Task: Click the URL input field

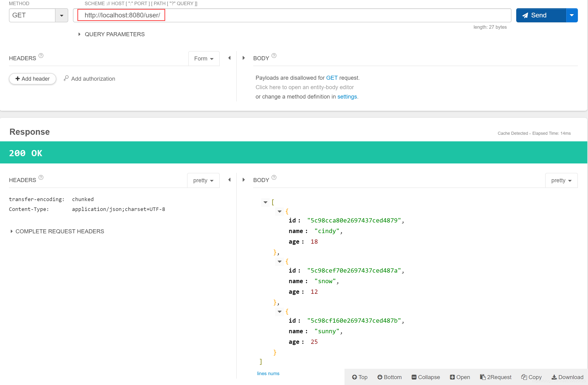Action: [292, 15]
